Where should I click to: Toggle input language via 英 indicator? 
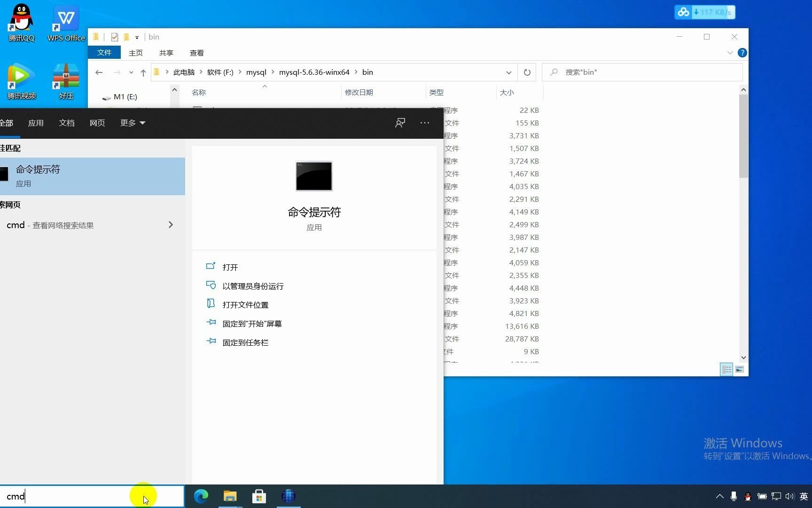803,496
